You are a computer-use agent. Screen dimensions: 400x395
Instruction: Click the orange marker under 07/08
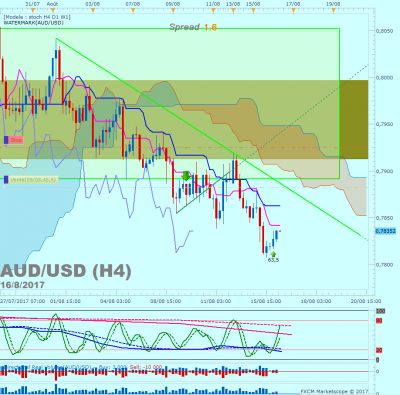133,10
